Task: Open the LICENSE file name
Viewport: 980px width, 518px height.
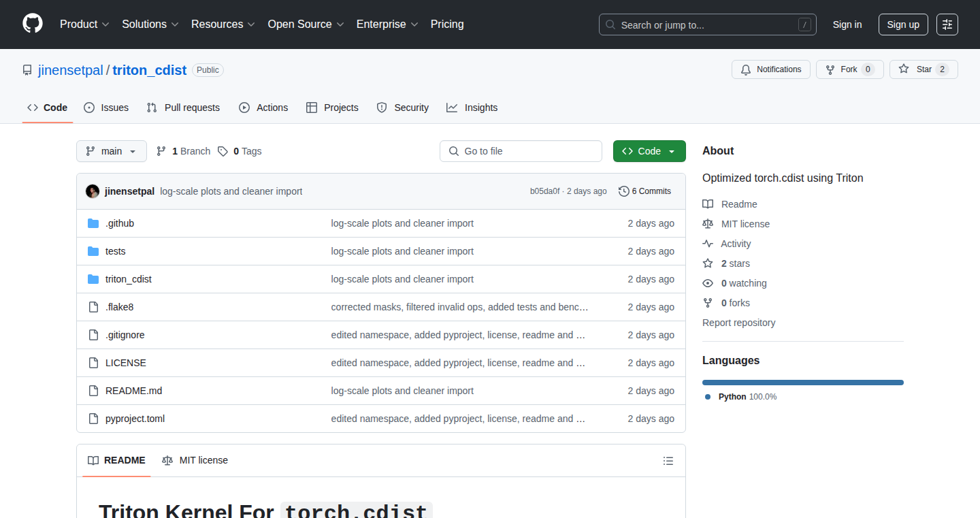Action: 126,363
